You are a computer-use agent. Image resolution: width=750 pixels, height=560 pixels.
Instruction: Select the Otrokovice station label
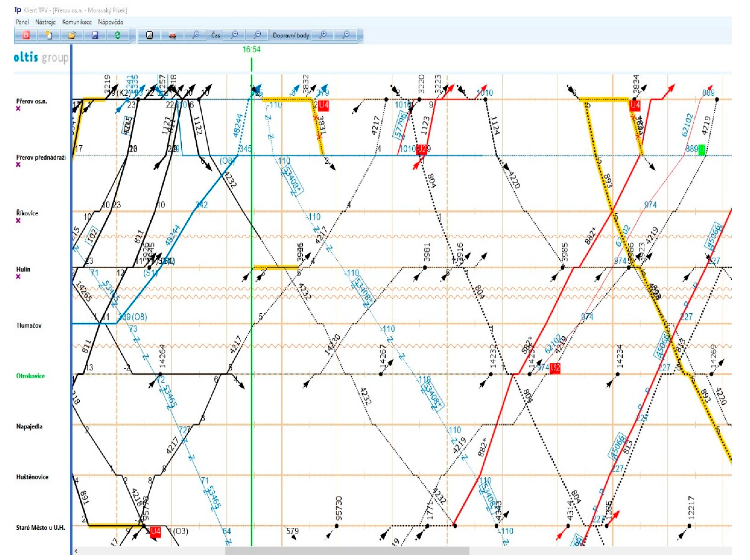click(31, 376)
